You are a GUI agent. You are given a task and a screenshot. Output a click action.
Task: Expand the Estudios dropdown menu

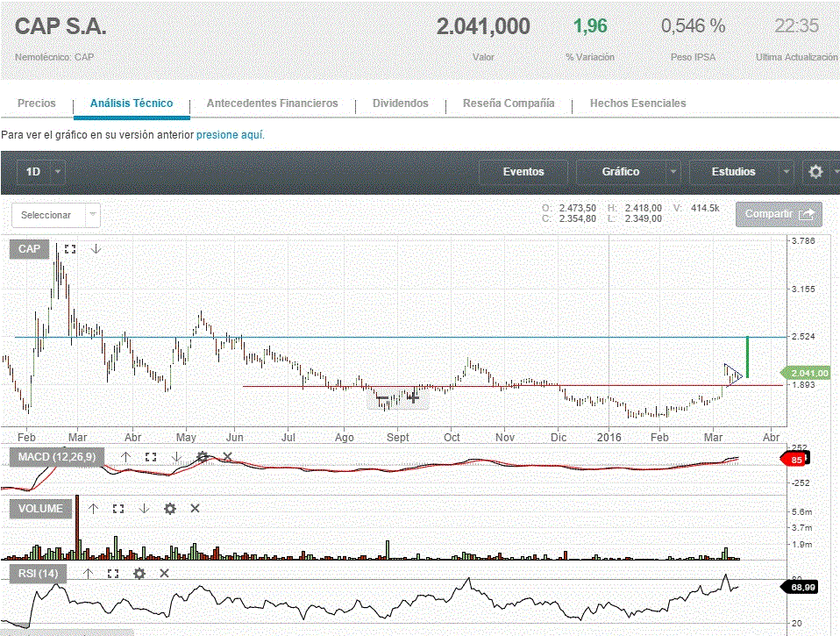pyautogui.click(x=742, y=172)
